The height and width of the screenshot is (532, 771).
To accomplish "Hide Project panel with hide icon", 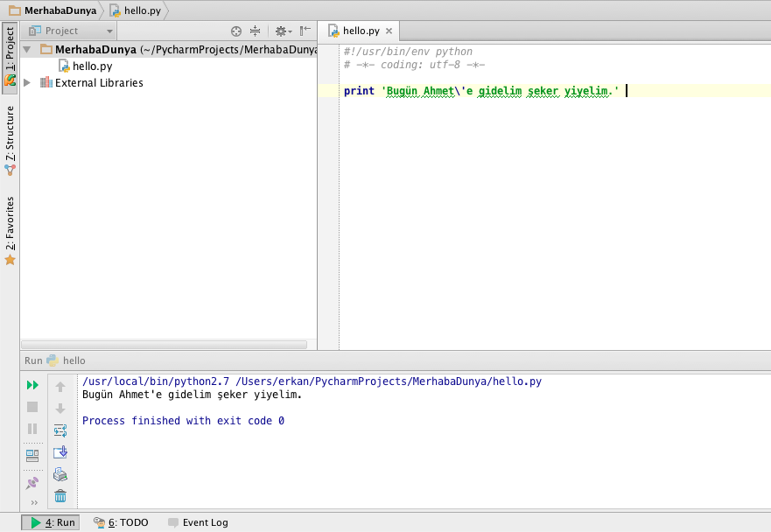I will 305,31.
